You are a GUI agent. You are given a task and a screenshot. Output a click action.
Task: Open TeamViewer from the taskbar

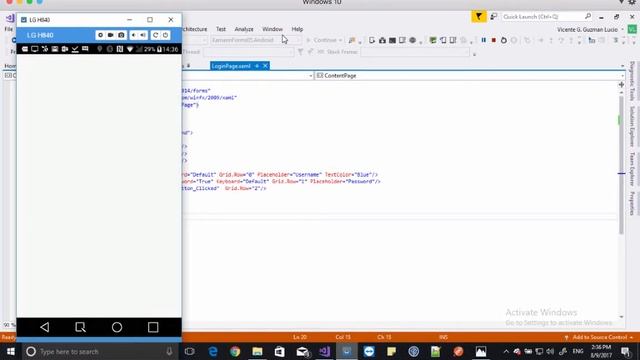point(369,351)
